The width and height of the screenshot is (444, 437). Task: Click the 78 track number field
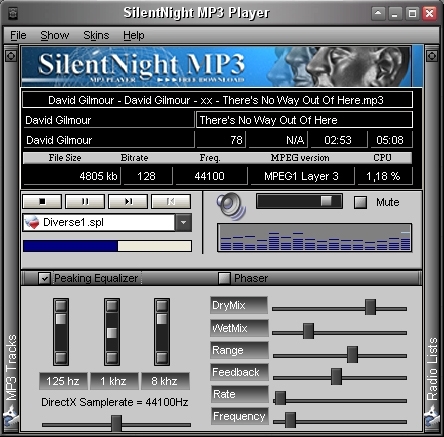point(221,140)
